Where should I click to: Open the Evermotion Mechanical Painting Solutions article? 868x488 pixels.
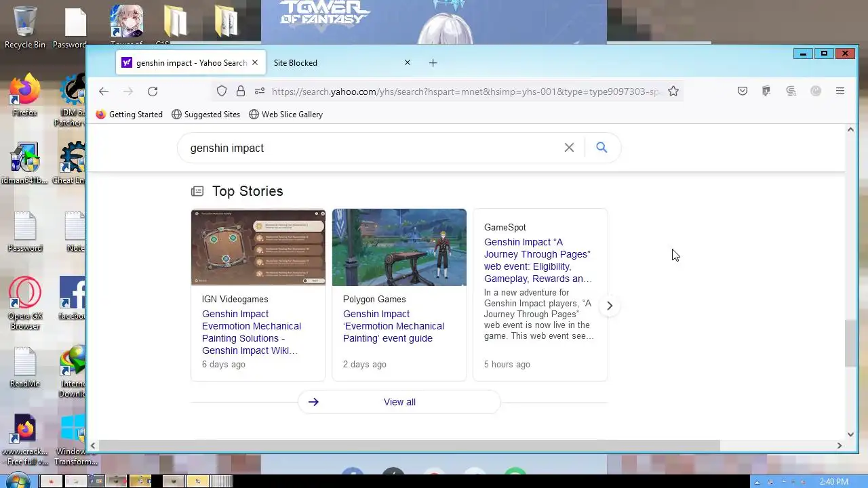pos(252,332)
